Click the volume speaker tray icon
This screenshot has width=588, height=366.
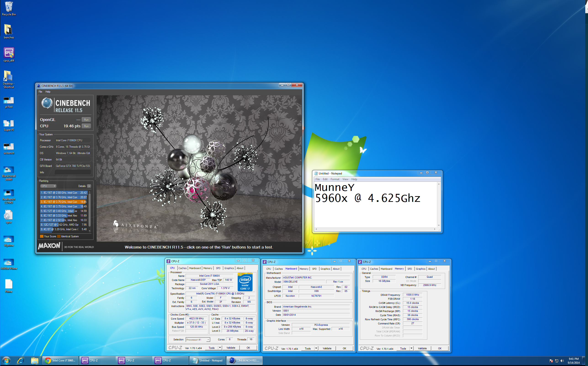click(562, 361)
